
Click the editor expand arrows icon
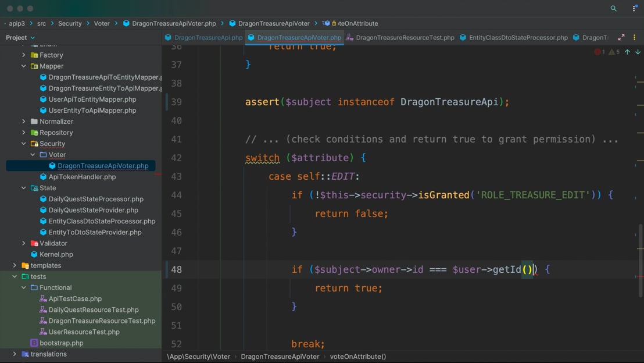621,37
